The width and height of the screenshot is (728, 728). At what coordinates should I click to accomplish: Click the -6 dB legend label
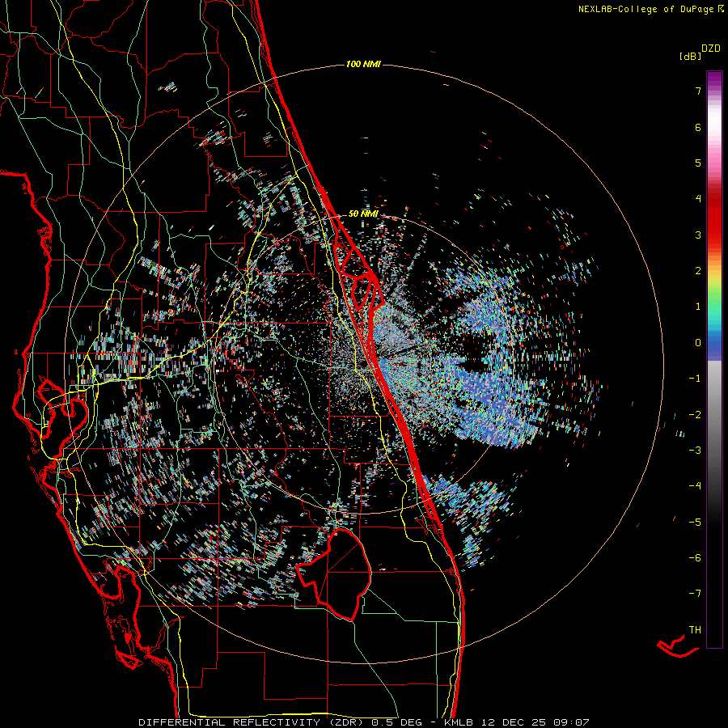[695, 558]
